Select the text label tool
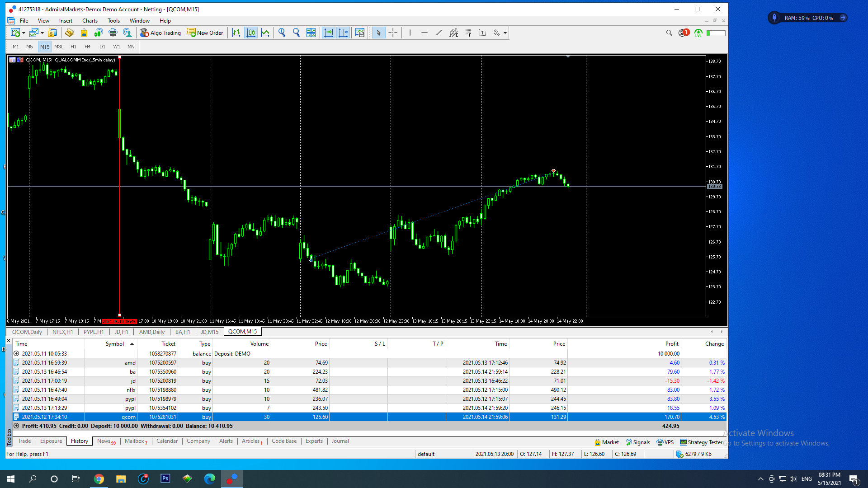 pyautogui.click(x=482, y=33)
